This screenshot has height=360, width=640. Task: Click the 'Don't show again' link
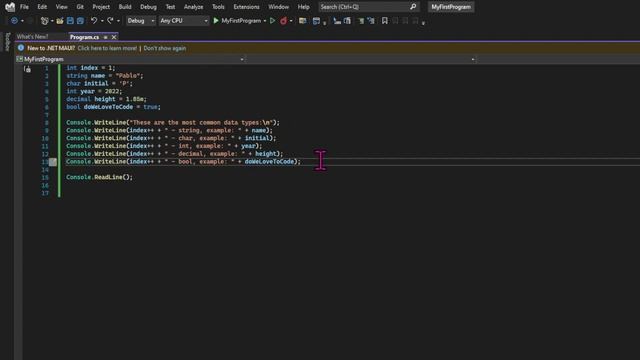[164, 48]
